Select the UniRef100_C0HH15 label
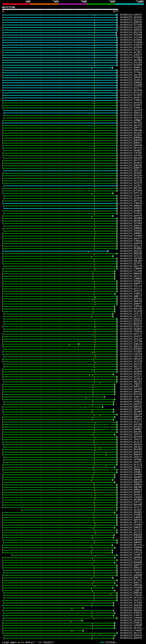Image resolution: width=146 pixels, height=644 pixels. point(131,631)
